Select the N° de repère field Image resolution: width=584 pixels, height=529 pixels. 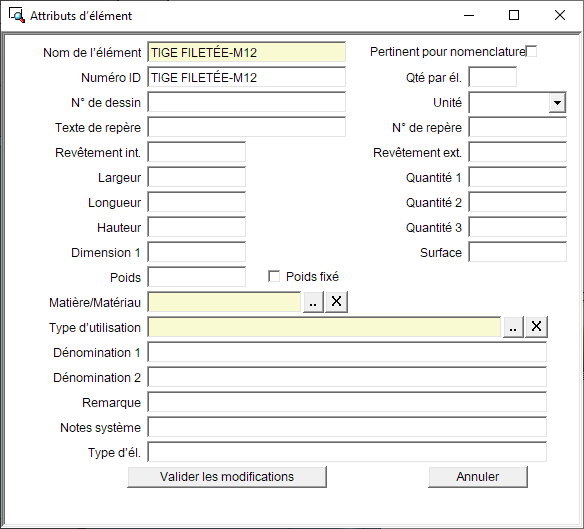[x=518, y=127]
